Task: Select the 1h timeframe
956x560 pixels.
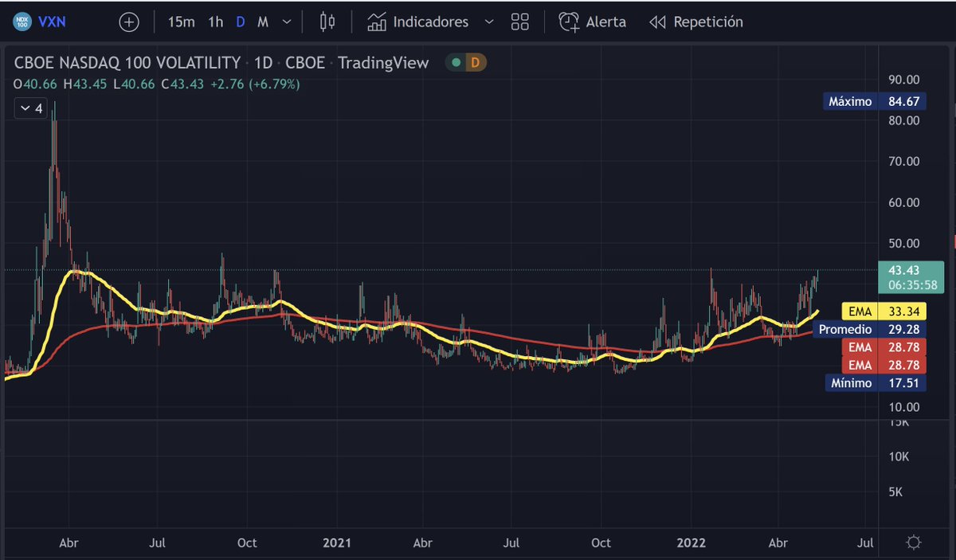Action: 216,22
